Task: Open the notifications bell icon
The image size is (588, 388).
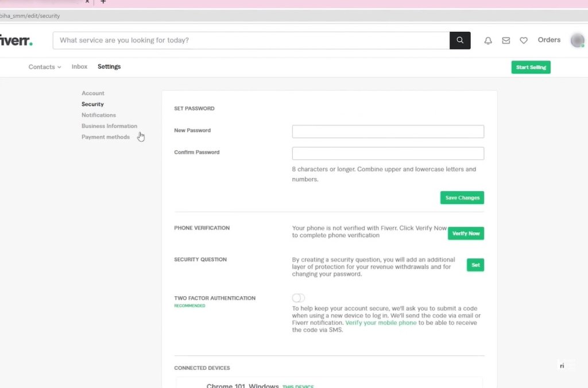Action: click(488, 40)
